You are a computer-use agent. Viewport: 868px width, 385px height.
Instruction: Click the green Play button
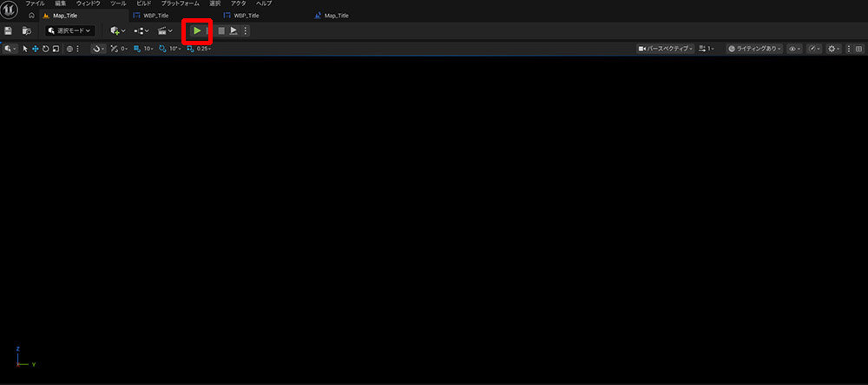tap(197, 30)
